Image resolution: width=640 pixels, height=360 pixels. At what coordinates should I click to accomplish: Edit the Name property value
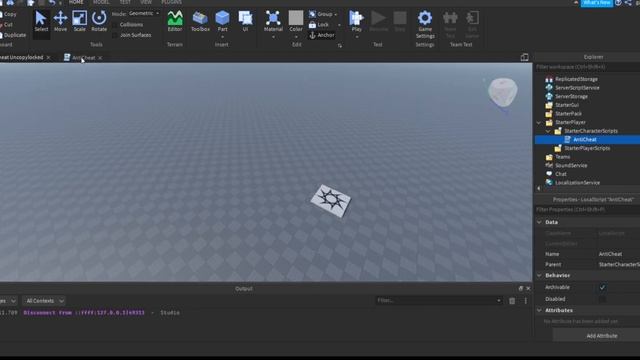coord(618,254)
